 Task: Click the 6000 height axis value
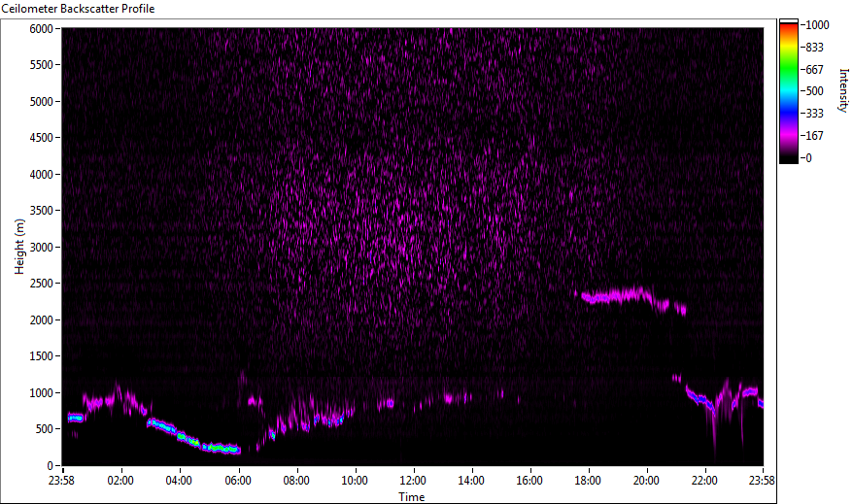point(42,29)
